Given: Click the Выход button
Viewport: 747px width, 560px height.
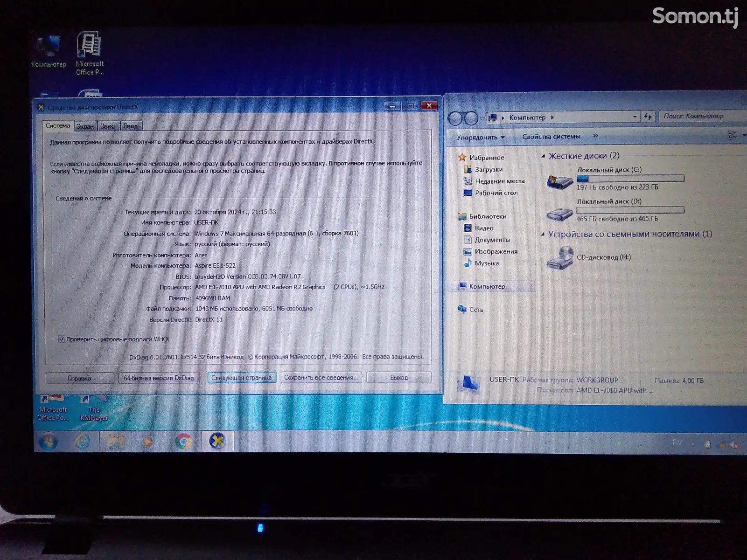Looking at the screenshot, I should click(398, 377).
